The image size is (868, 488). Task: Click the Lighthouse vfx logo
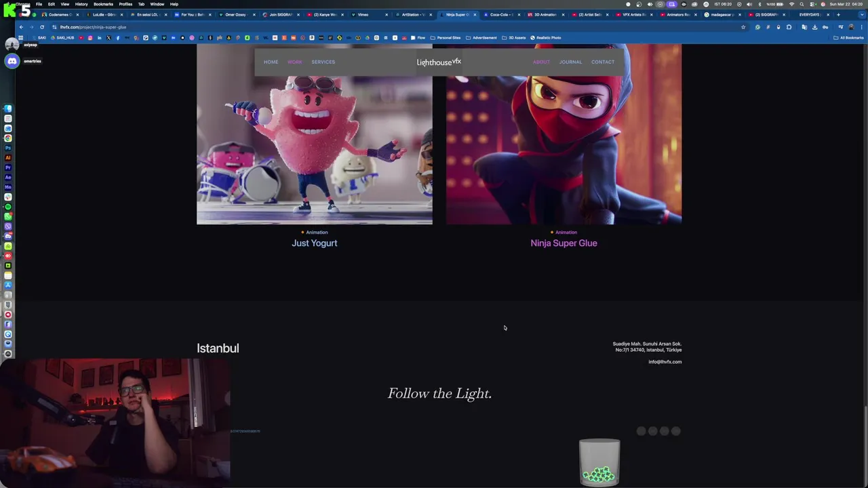[x=439, y=62]
